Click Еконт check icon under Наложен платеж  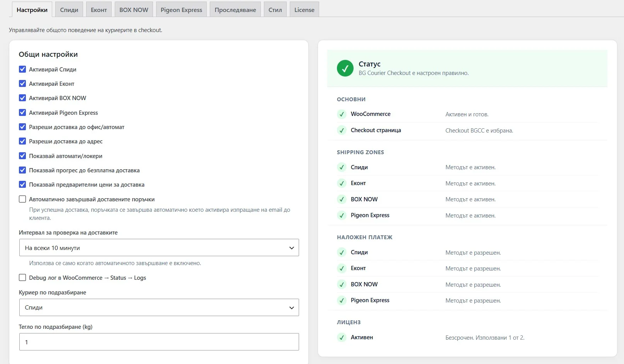coord(342,268)
